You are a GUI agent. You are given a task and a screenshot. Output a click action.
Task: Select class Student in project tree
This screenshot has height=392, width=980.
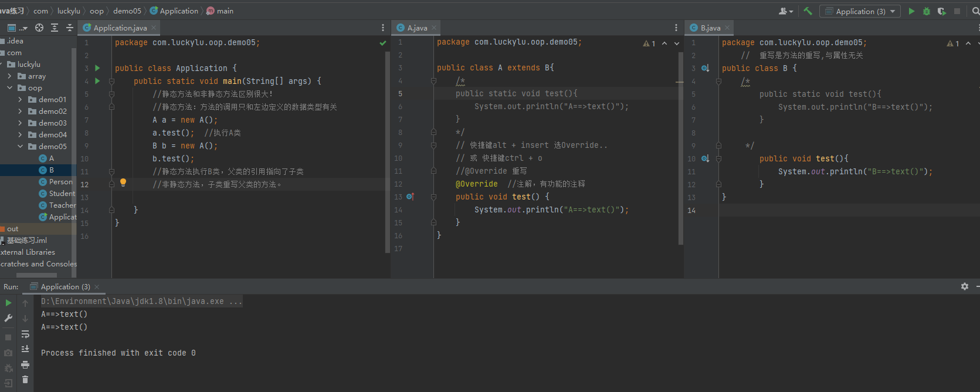(57, 193)
